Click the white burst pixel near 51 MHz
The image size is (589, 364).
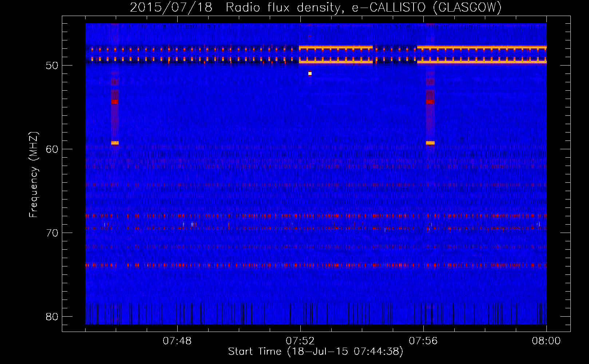point(310,74)
